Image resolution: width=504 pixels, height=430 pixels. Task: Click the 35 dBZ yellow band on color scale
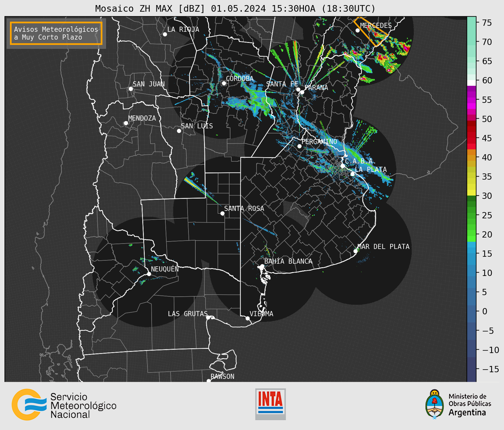click(x=471, y=177)
